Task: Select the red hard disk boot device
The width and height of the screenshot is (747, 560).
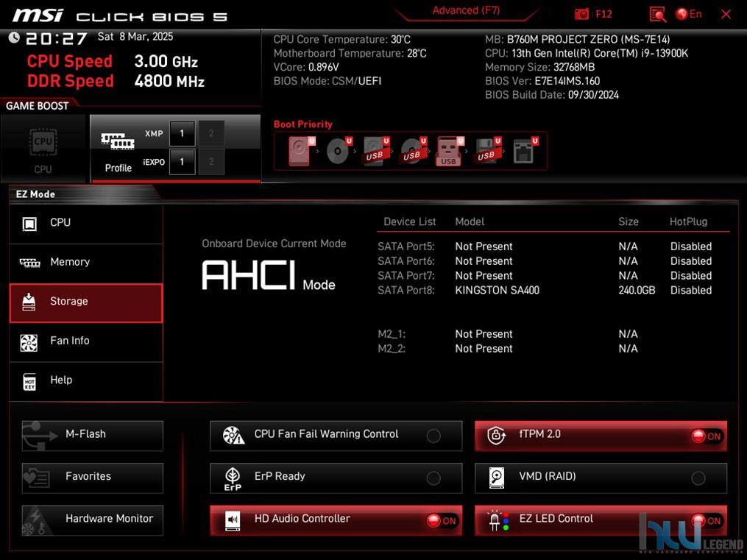Action: 301,151
